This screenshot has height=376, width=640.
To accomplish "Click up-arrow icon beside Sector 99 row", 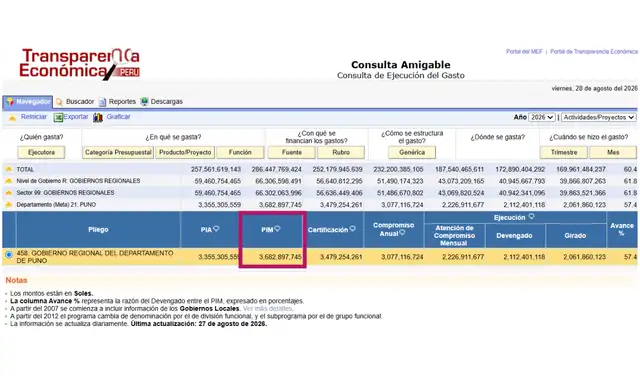I will pos(9,193).
